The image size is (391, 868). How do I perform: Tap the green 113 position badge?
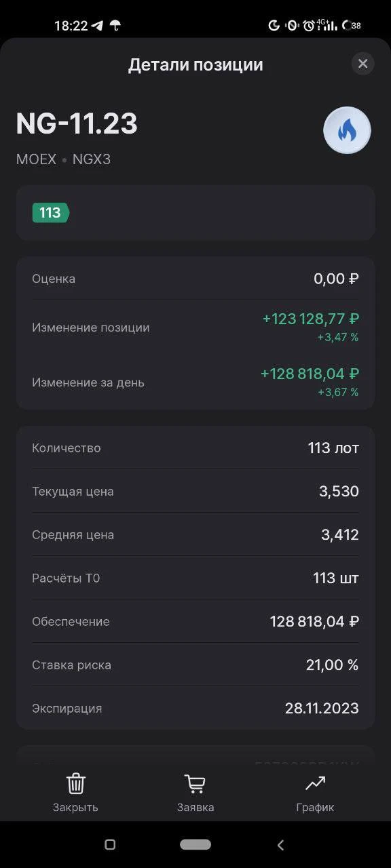click(50, 213)
